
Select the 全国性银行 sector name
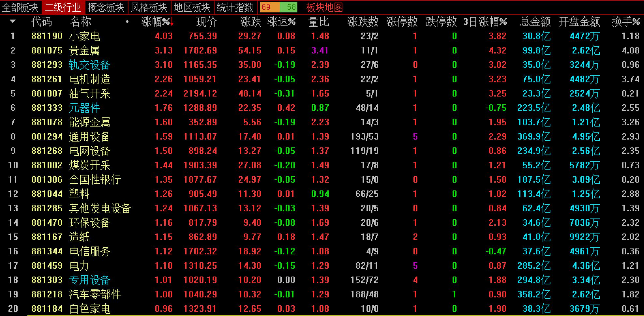coord(95,179)
